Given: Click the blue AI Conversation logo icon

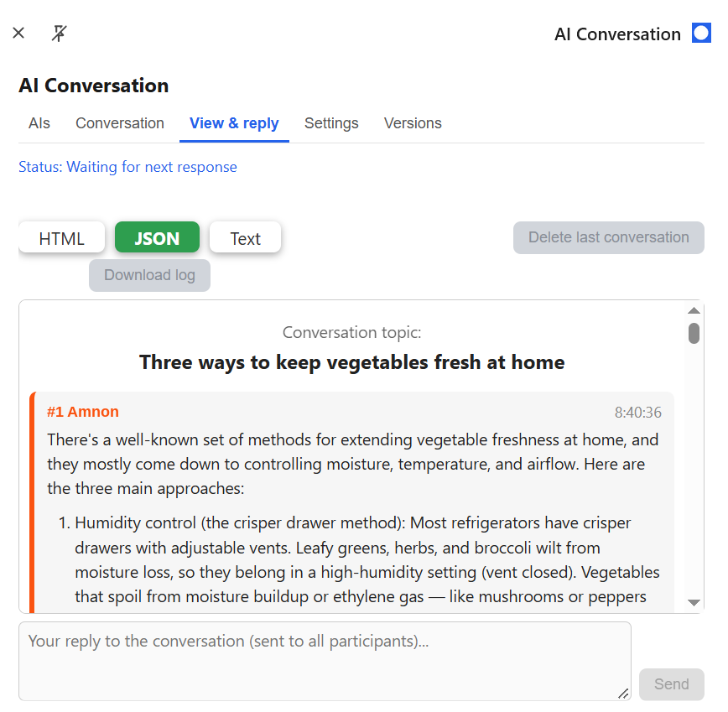Looking at the screenshot, I should click(x=701, y=34).
